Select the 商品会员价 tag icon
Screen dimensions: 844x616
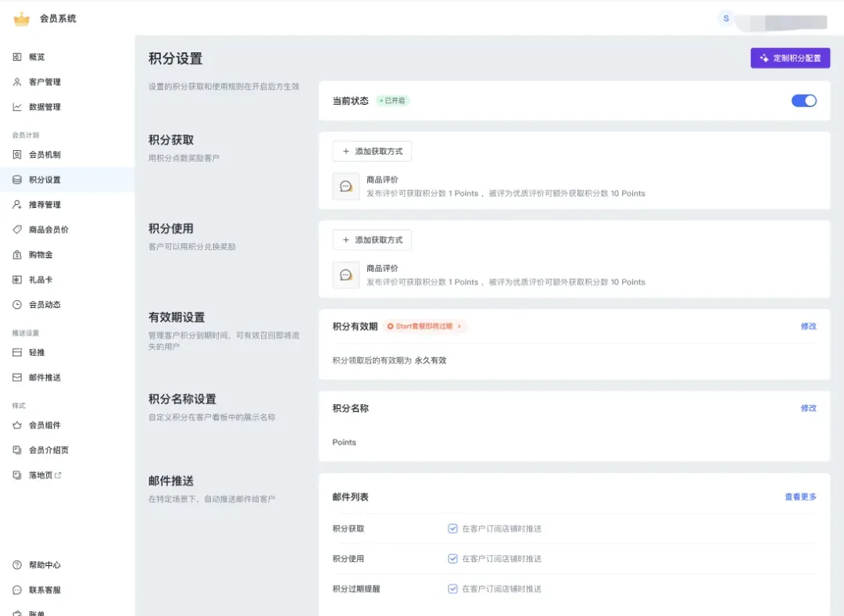click(18, 229)
